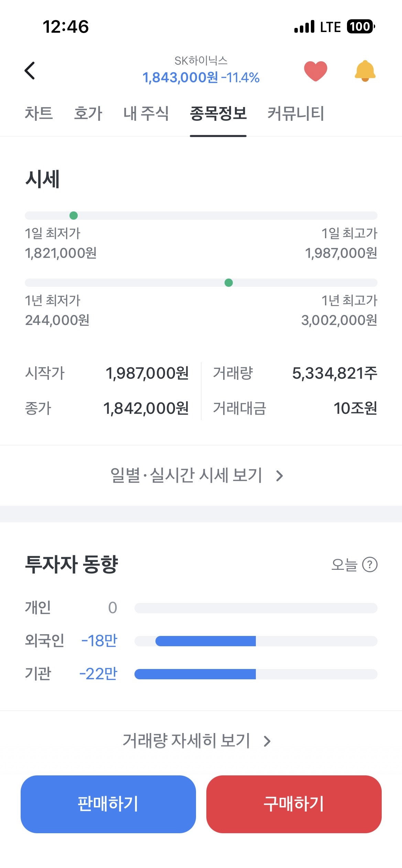Tap the red 구매하기 button
This screenshot has height=868, width=402.
(294, 804)
